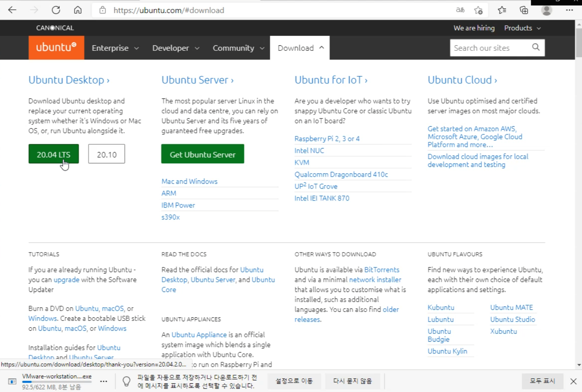Open browser settings and more menu
Image resolution: width=582 pixels, height=392 pixels.
pos(569,10)
